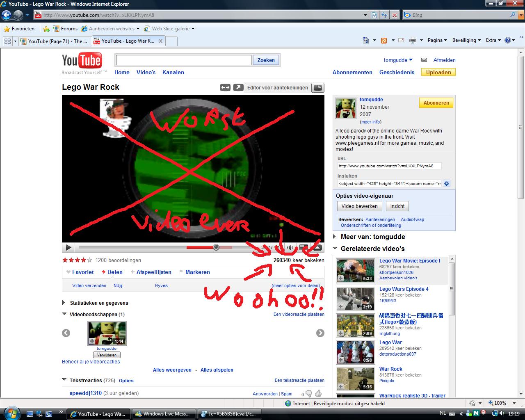The image size is (525, 420).
Task: Click the Verwijderen button under the video response
Action: click(106, 354)
